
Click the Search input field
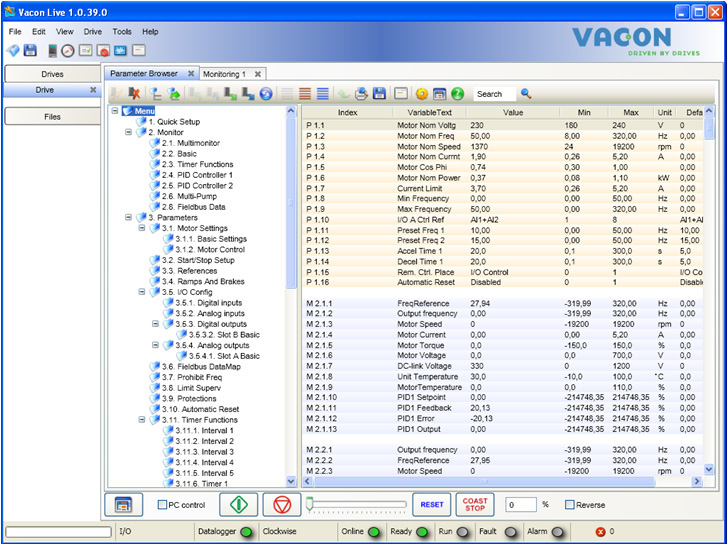(494, 94)
